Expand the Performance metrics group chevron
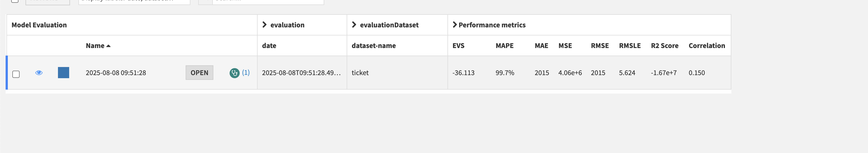 pos(454,25)
